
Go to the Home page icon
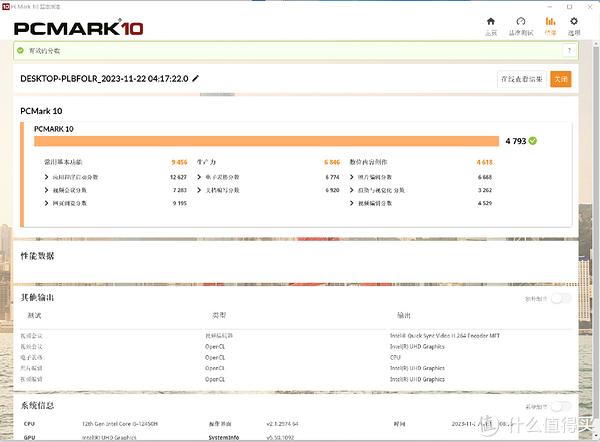(491, 21)
